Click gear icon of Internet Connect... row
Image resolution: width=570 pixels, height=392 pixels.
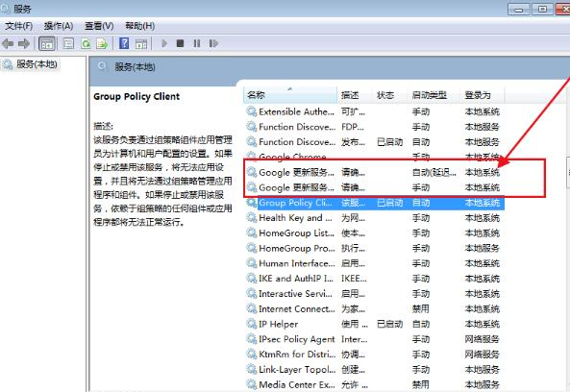tap(251, 308)
